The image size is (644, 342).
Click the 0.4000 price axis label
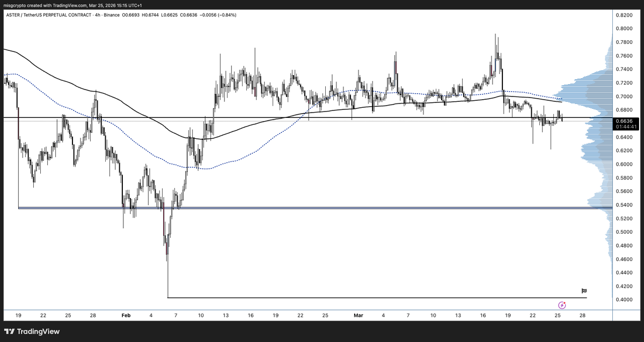624,300
